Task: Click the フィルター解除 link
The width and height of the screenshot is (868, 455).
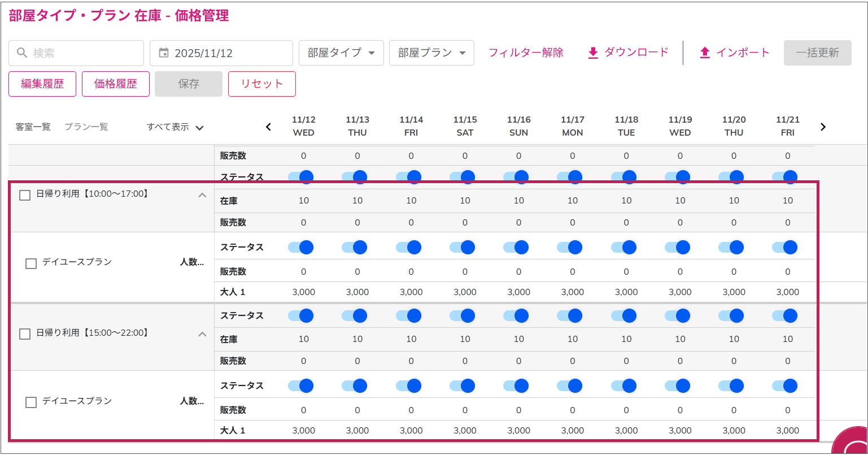Action: pos(526,53)
